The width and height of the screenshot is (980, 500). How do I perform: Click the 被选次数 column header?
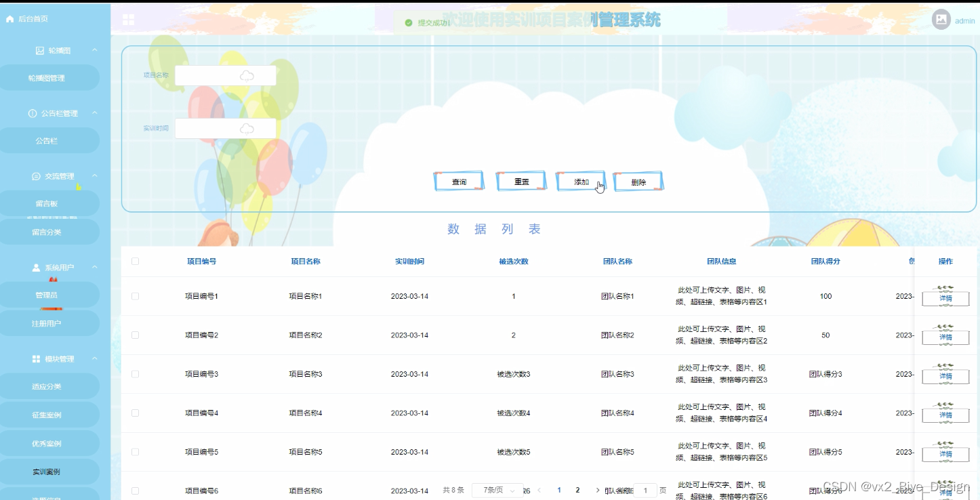[514, 261]
